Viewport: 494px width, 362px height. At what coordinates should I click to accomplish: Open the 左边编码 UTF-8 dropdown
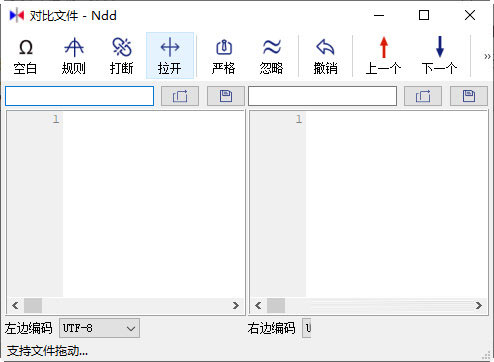point(99,328)
